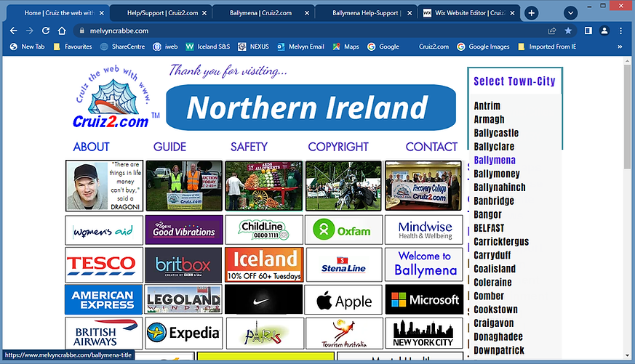Screen dimensions: 635x364
Task: Click the Welcome to Ballymena tile
Action: point(424,265)
